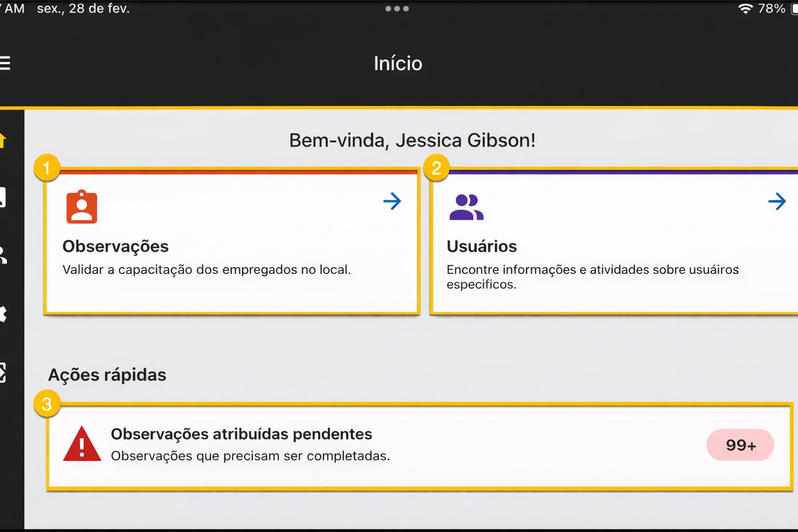Click the orange ID badge icon on Observações
Viewport: 798px width, 532px height.
(x=82, y=207)
